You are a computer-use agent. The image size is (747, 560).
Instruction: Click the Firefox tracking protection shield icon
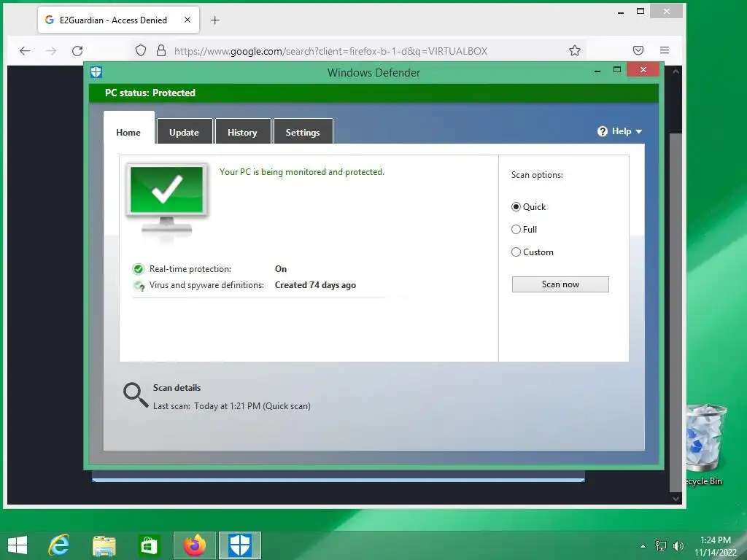141,50
